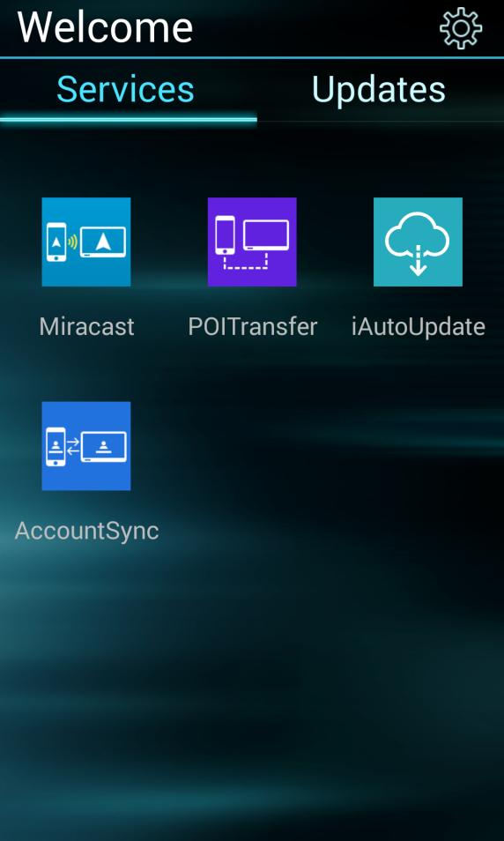
Task: Open the AccountSync service tile
Action: (86, 446)
